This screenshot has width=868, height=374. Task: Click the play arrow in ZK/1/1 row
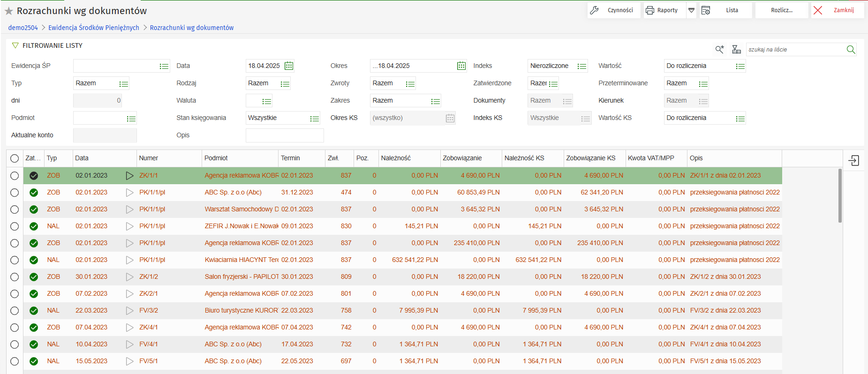click(129, 176)
